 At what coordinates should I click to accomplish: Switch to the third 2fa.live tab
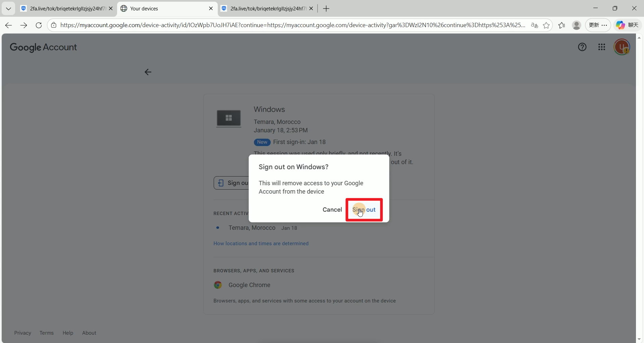(264, 9)
